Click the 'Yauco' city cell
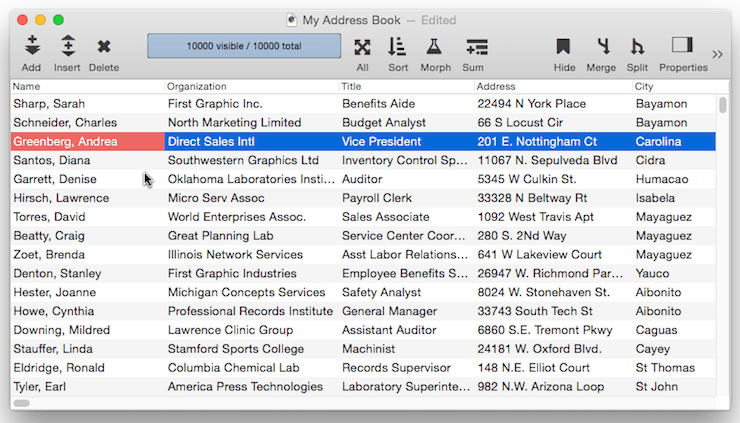Image resolution: width=740 pixels, height=423 pixels. [x=674, y=274]
